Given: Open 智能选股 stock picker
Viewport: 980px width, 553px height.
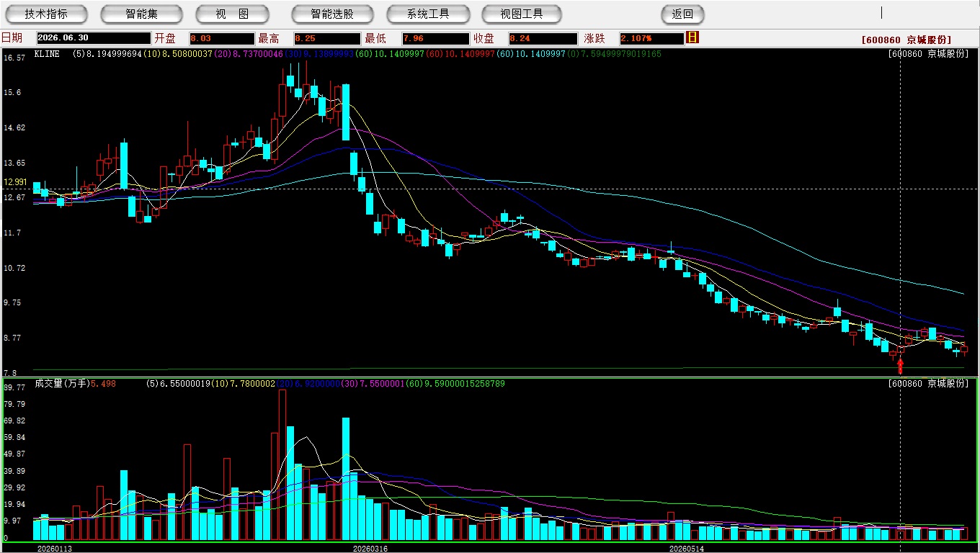Looking at the screenshot, I should tap(332, 14).
